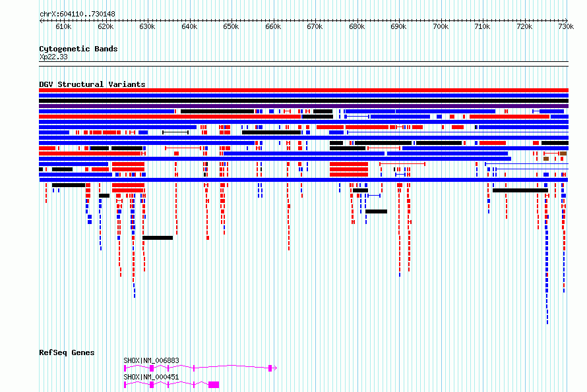Click the 650k ruler tick label
This screenshot has width=587, height=392.
[231, 26]
